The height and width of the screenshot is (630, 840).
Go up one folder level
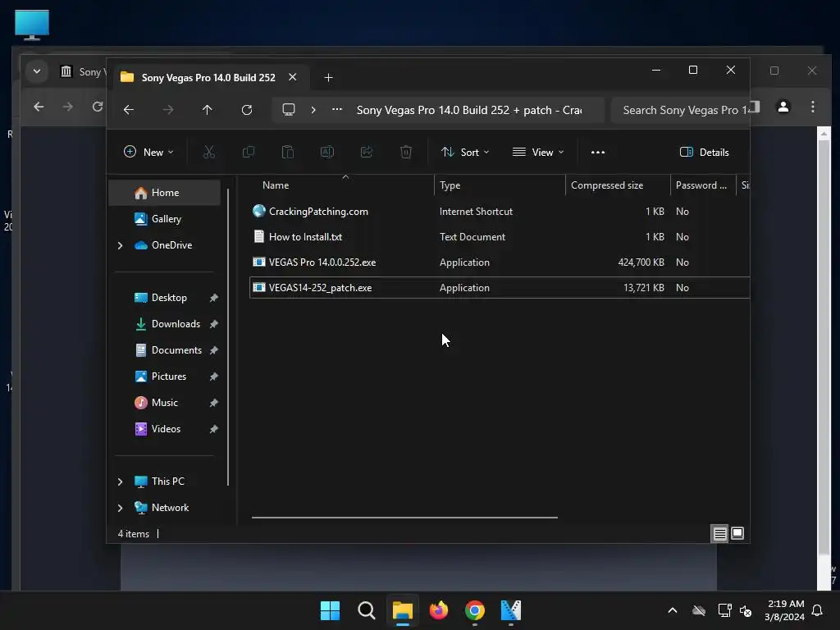click(208, 110)
